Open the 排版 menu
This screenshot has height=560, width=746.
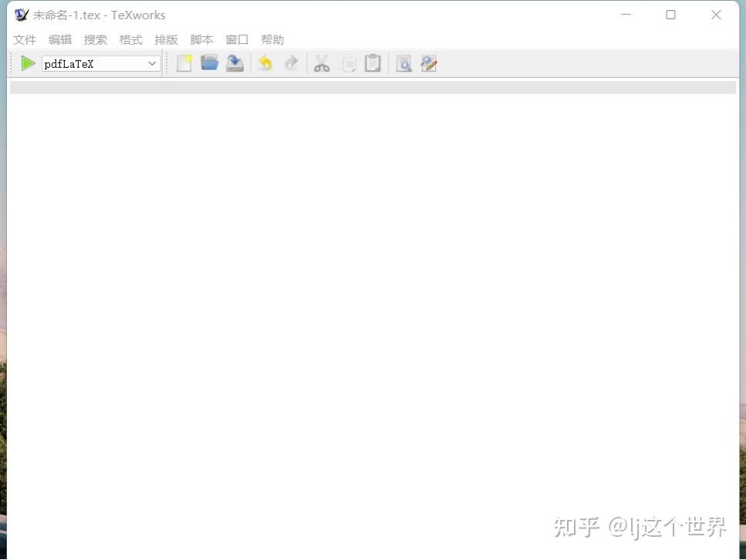coord(166,39)
